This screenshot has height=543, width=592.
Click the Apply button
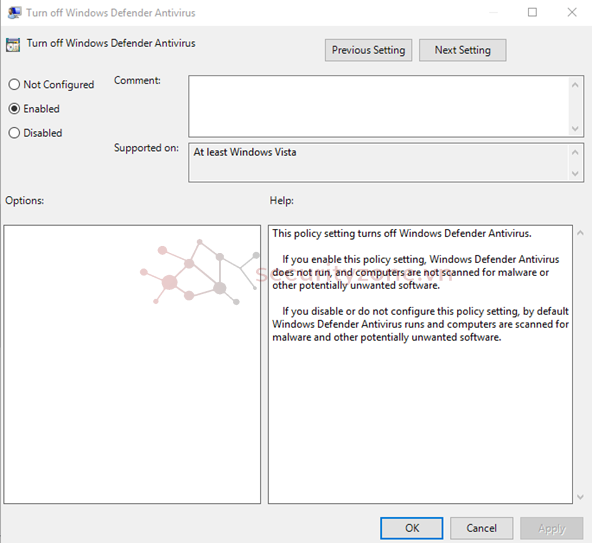coord(552,528)
